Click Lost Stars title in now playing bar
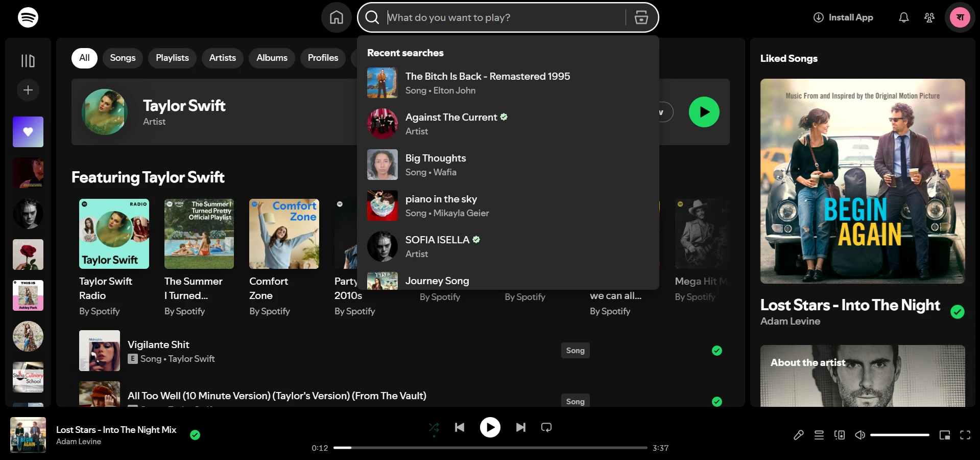The width and height of the screenshot is (980, 460). (x=116, y=430)
